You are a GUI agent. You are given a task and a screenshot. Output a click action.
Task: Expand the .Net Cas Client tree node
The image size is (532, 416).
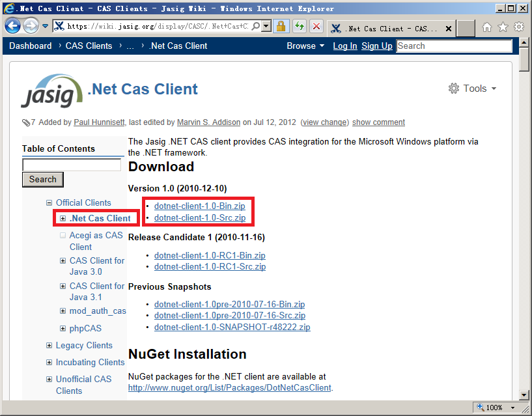click(63, 219)
